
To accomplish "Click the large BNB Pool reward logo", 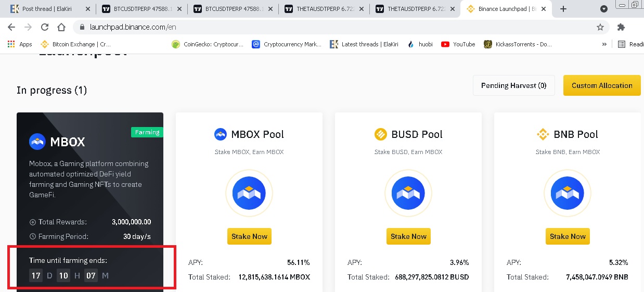I will (568, 194).
